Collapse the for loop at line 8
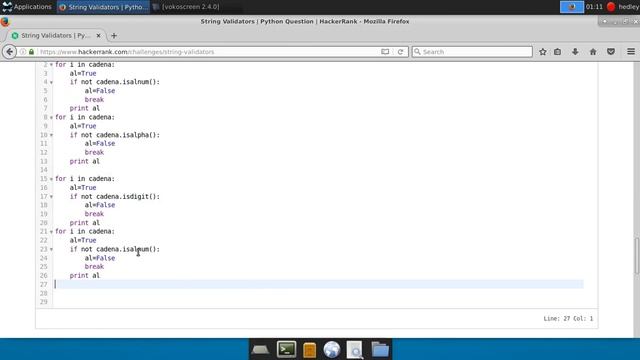The height and width of the screenshot is (360, 640). [51, 118]
